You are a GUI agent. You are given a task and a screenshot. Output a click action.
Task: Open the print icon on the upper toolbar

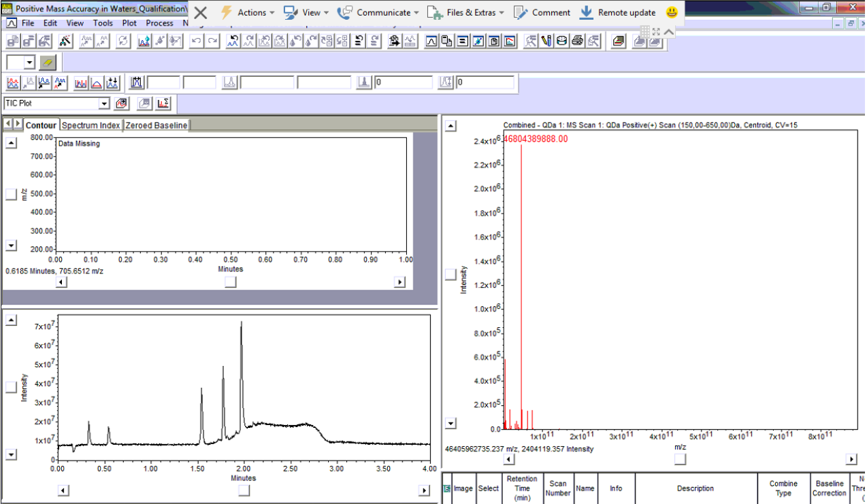click(577, 41)
